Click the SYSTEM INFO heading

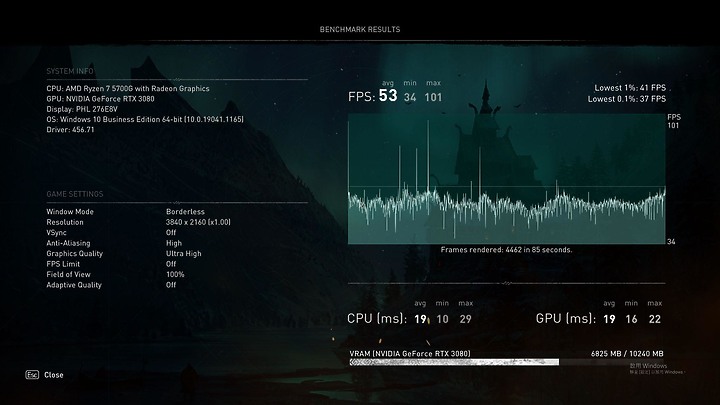coord(70,71)
